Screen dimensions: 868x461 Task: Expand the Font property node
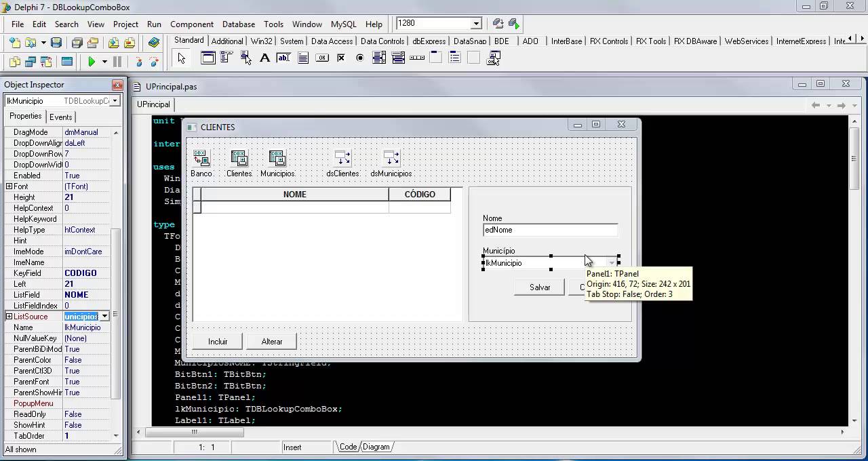(9, 186)
